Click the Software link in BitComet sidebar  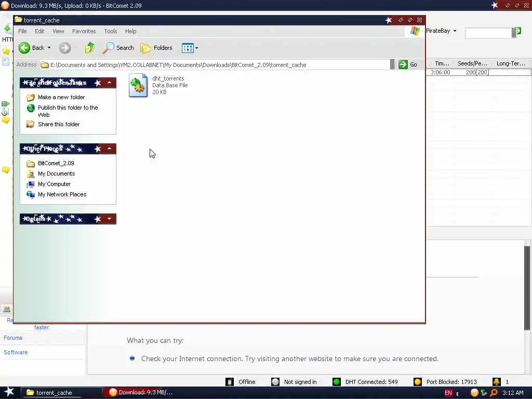tap(16, 353)
